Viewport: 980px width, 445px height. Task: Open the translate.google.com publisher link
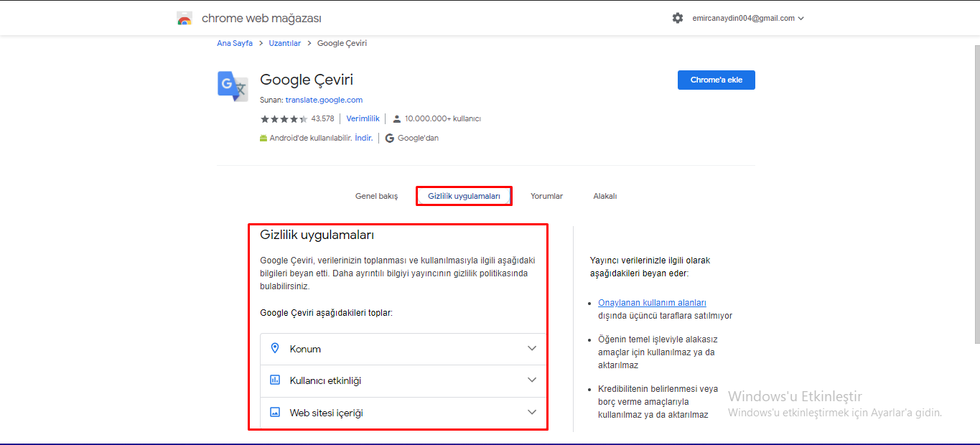click(x=324, y=100)
